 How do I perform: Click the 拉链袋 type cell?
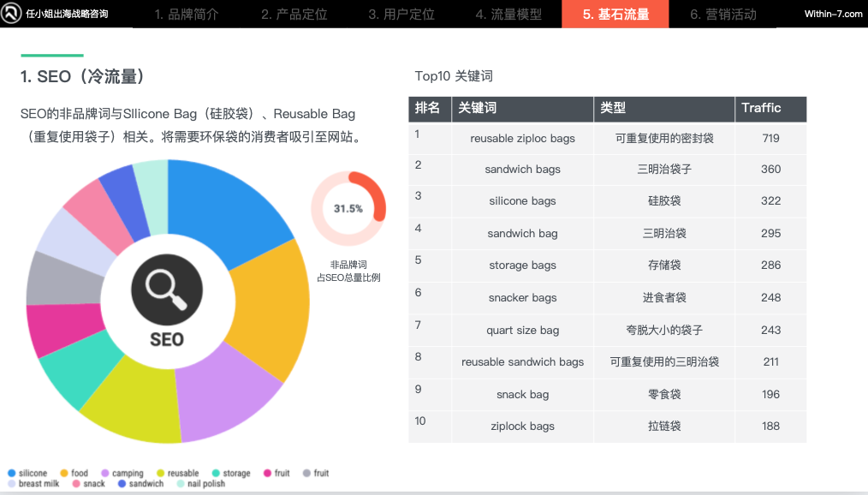click(x=664, y=426)
